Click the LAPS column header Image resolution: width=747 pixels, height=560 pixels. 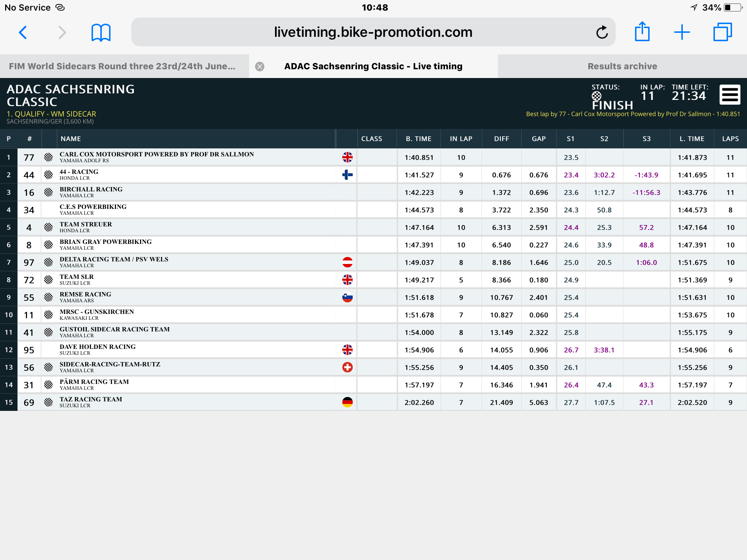(730, 139)
